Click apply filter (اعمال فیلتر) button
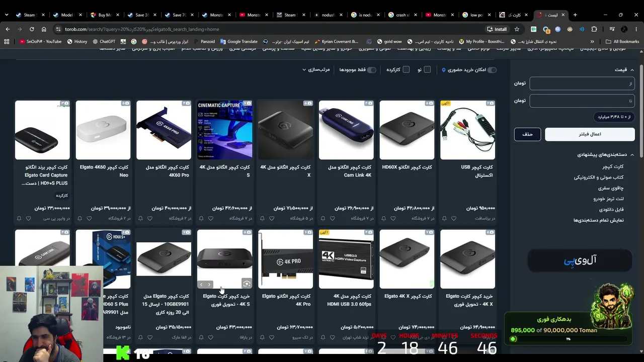Viewport: 644px width, 362px height. pyautogui.click(x=590, y=134)
